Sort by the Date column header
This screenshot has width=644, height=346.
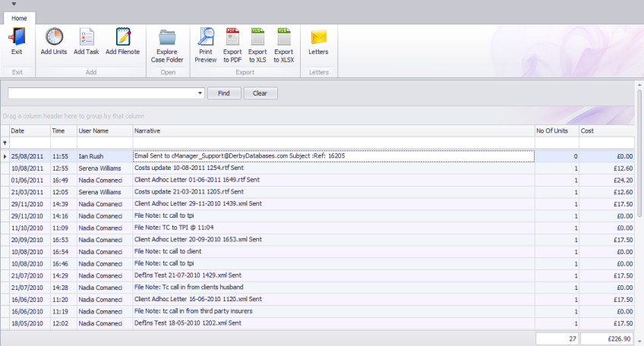click(29, 131)
